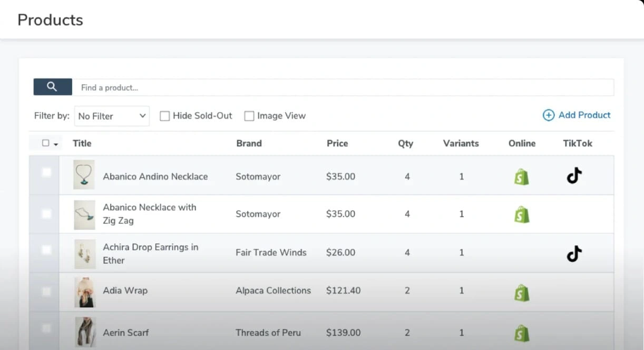Click the Achira Drop Earrings thumbnail image
Screen dimensions: 644x350
[x=85, y=254]
